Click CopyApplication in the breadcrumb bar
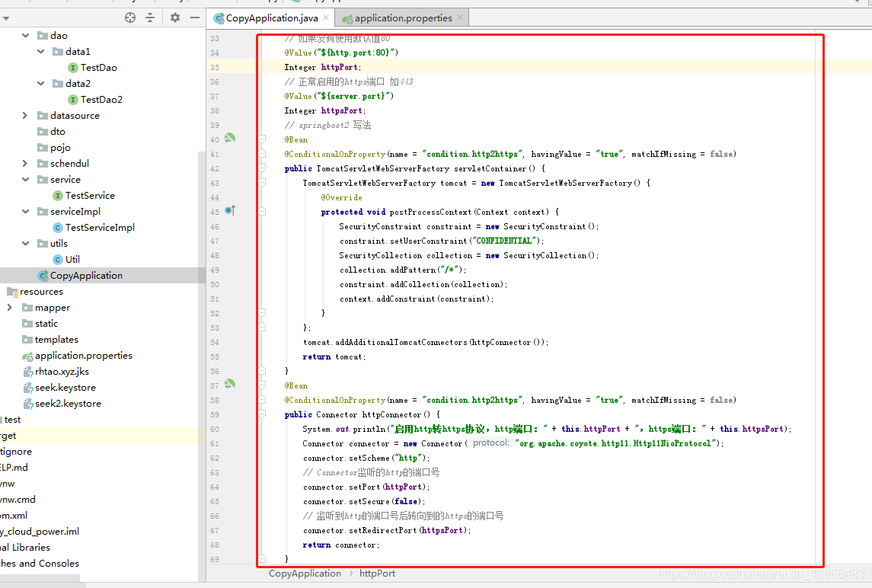Image resolution: width=872 pixels, height=588 pixels. click(x=305, y=574)
